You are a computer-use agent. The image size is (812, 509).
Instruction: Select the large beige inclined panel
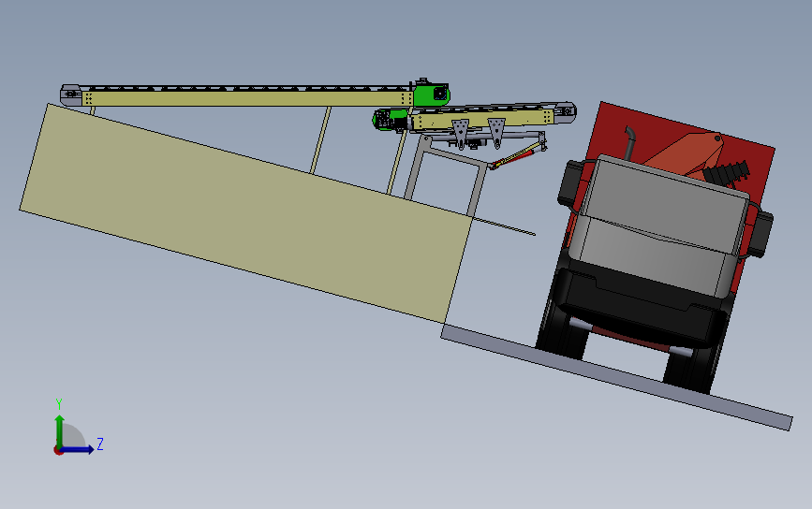coord(246,213)
